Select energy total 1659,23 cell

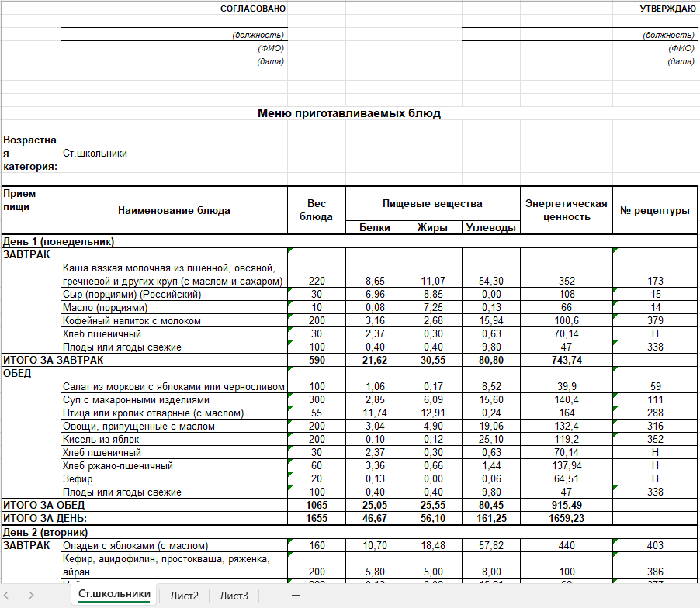click(566, 518)
